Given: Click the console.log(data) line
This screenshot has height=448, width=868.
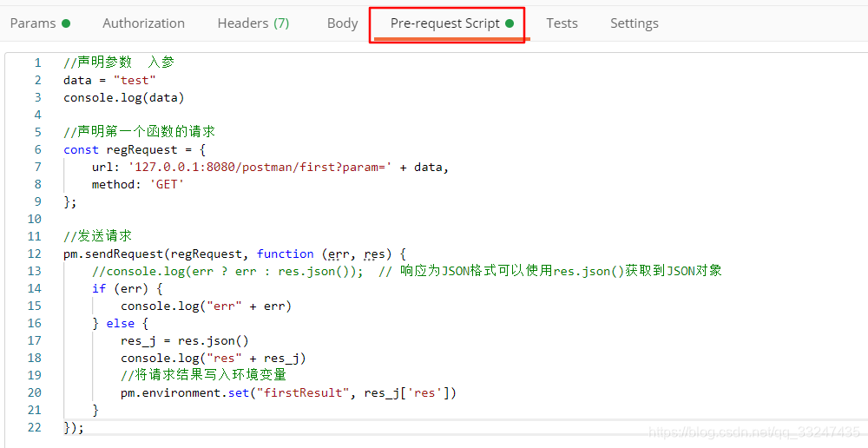Looking at the screenshot, I should tap(124, 97).
